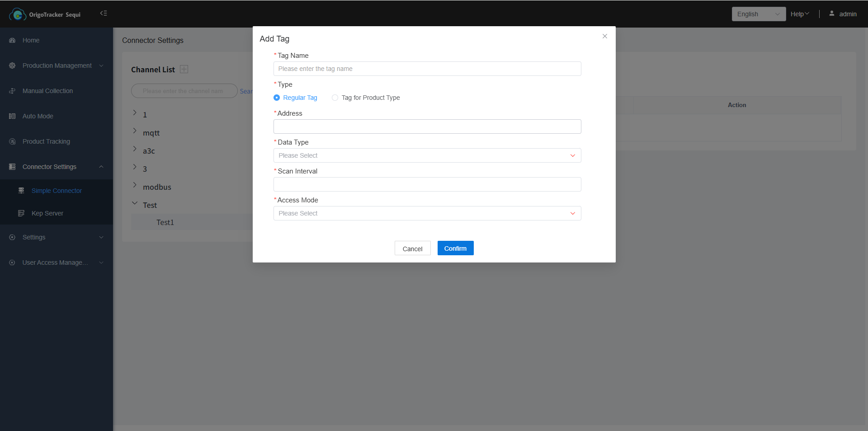Click the Manual Collection sidebar icon
This screenshot has width=868, height=431.
coord(12,91)
